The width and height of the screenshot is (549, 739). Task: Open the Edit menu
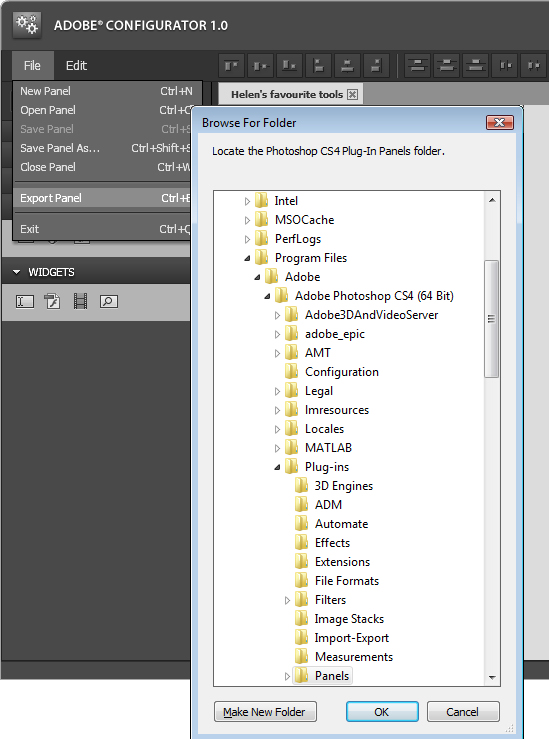point(76,66)
